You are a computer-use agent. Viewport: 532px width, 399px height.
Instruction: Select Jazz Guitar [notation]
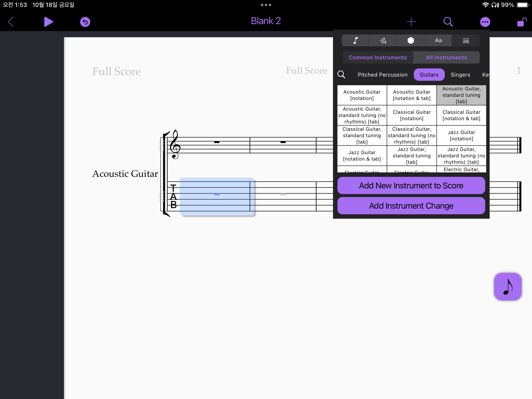pyautogui.click(x=461, y=135)
